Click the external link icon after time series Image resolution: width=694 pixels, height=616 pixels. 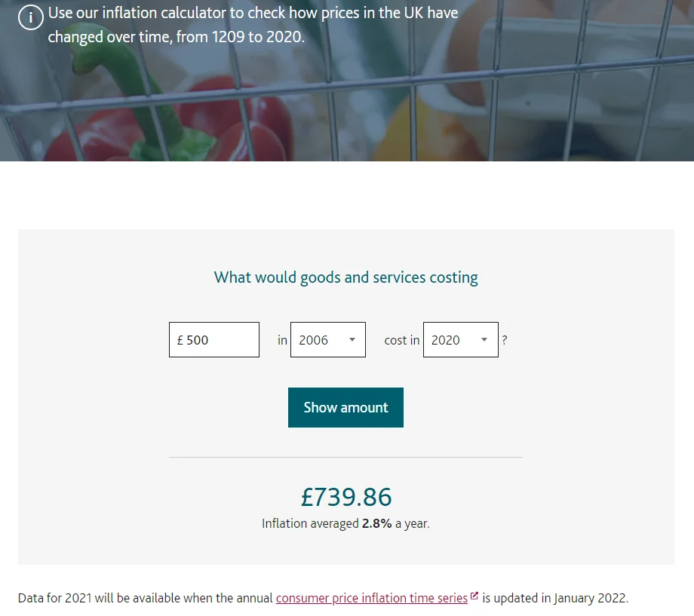[x=474, y=596]
